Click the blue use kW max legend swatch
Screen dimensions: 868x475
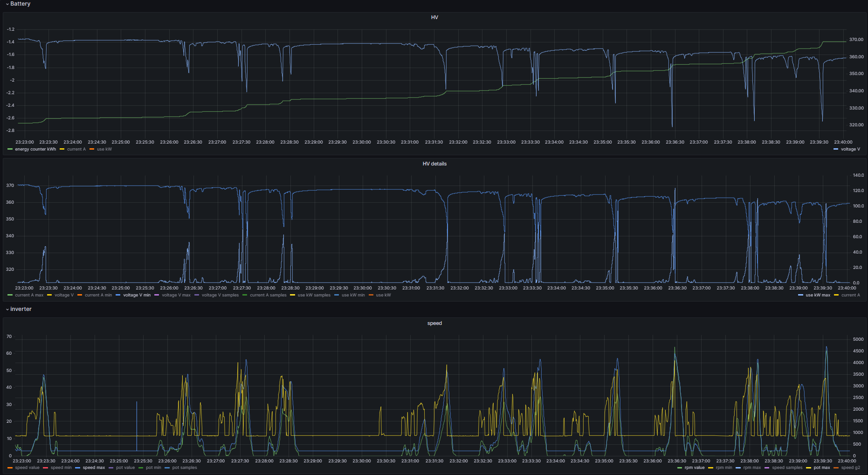tap(801, 296)
